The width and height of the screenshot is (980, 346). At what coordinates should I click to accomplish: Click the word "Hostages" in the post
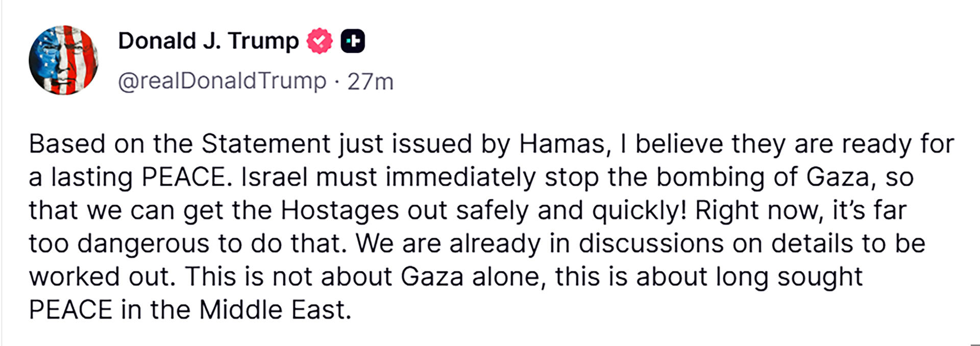coord(339,211)
